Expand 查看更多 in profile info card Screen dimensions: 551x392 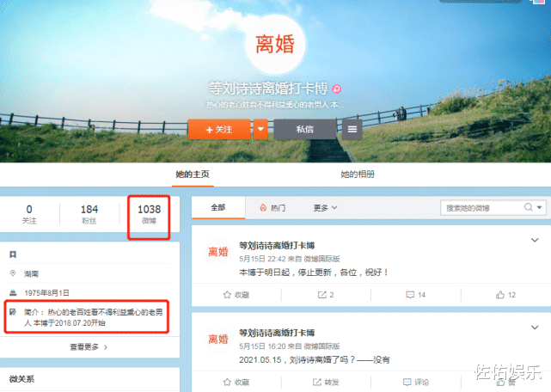(89, 347)
